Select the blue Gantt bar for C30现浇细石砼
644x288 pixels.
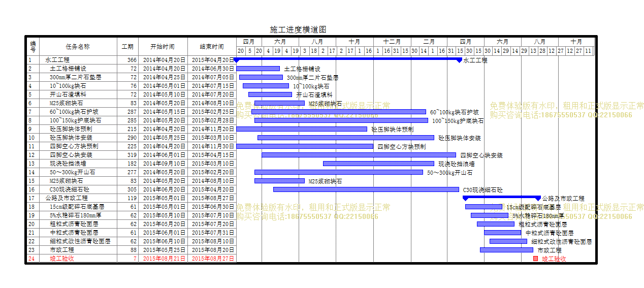(366, 189)
